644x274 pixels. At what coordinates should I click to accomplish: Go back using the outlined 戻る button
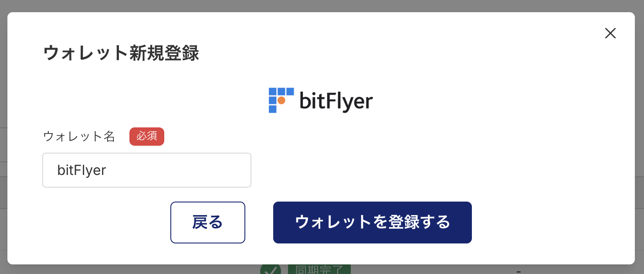tap(207, 222)
